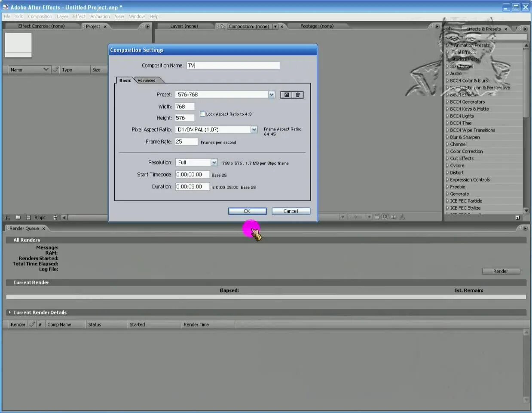
Task: Open the Pixel Aspect Ratio dropdown
Action: [254, 129]
